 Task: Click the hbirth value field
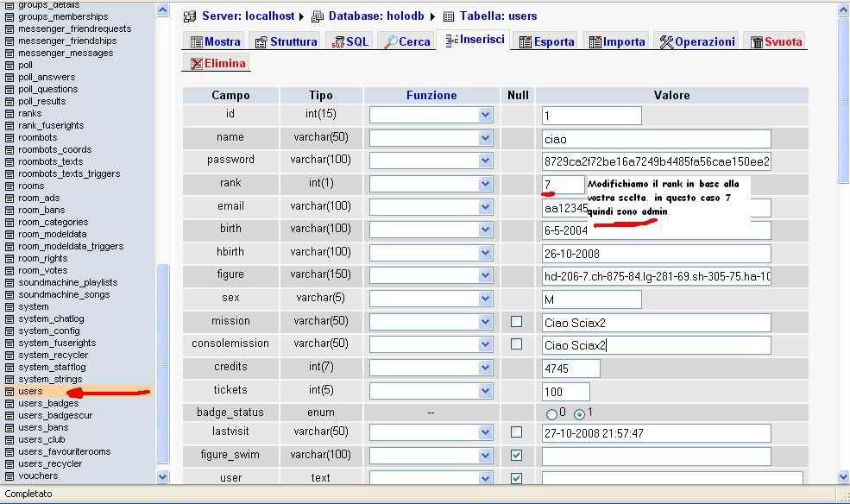(657, 254)
